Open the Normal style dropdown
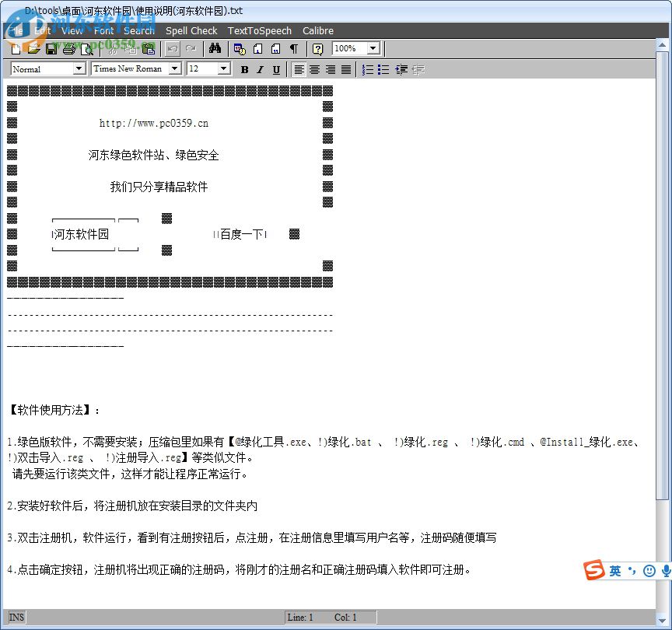This screenshot has width=672, height=630. coord(79,68)
